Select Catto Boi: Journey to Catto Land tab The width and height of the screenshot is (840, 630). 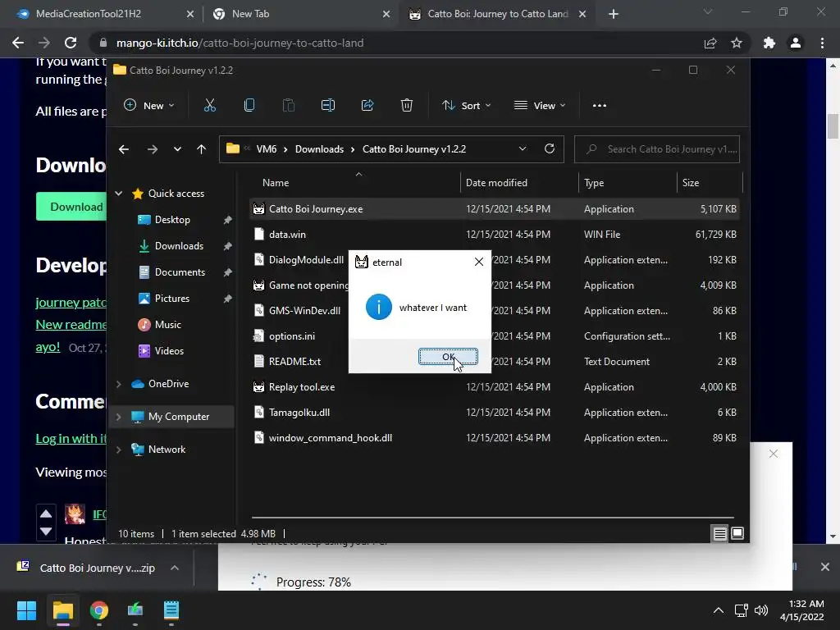498,14
